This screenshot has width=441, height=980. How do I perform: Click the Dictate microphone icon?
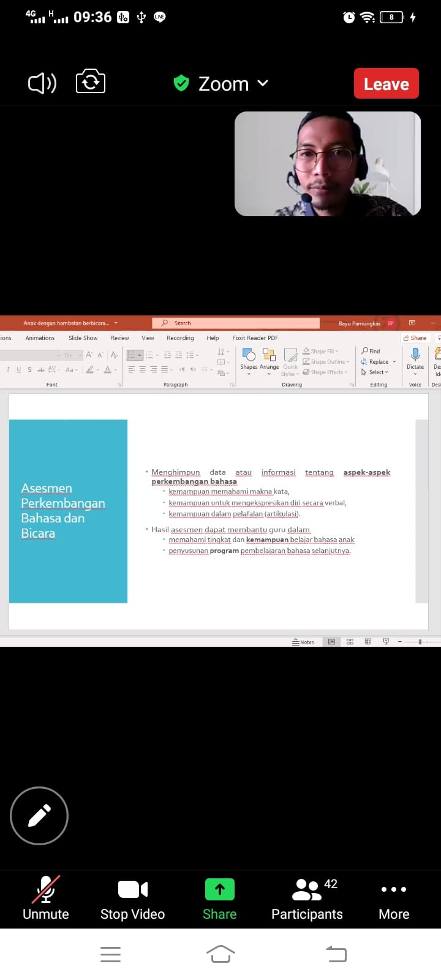(x=415, y=355)
